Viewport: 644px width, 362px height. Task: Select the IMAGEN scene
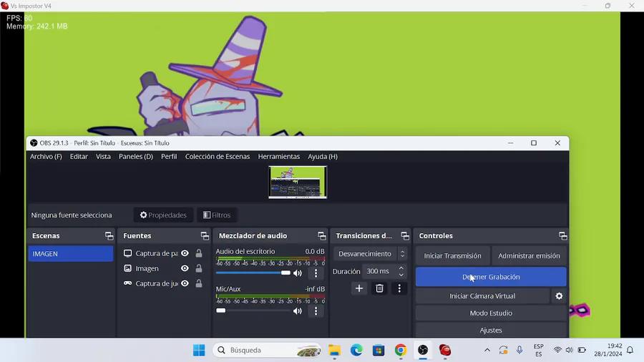click(71, 254)
